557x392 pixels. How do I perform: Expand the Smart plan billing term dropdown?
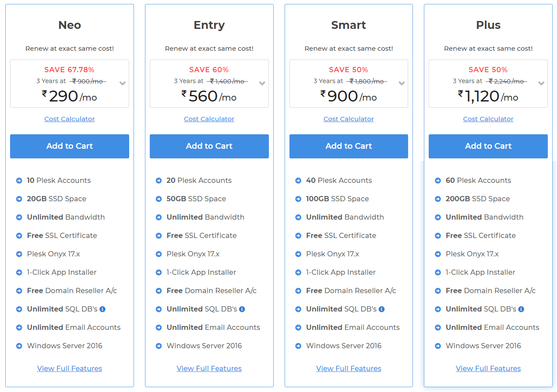402,84
